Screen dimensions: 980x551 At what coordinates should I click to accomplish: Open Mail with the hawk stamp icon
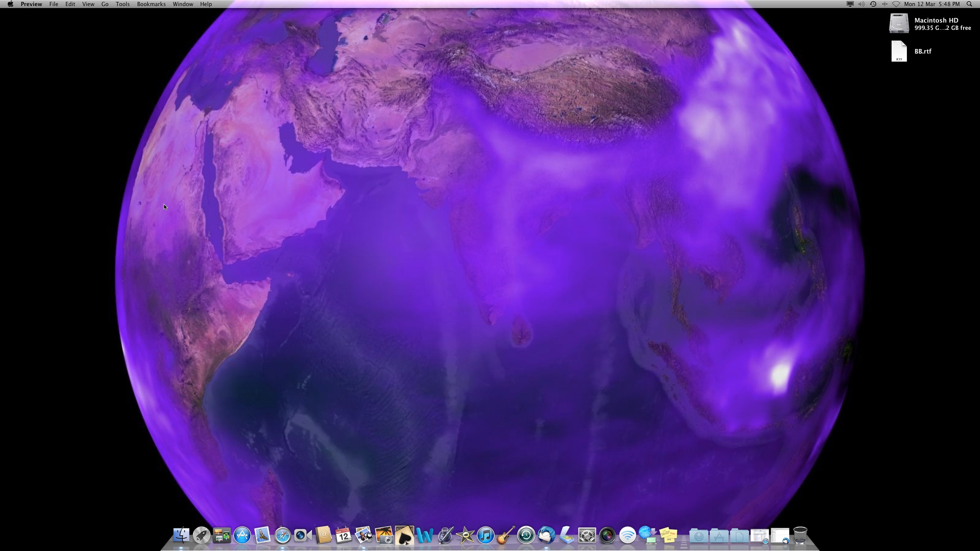pyautogui.click(x=262, y=535)
